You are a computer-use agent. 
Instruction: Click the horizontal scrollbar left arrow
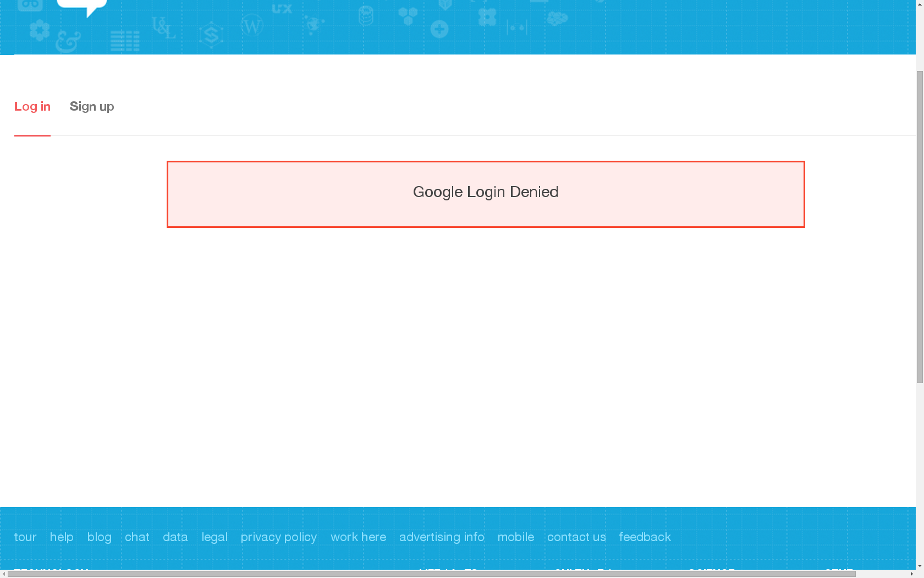[4, 574]
